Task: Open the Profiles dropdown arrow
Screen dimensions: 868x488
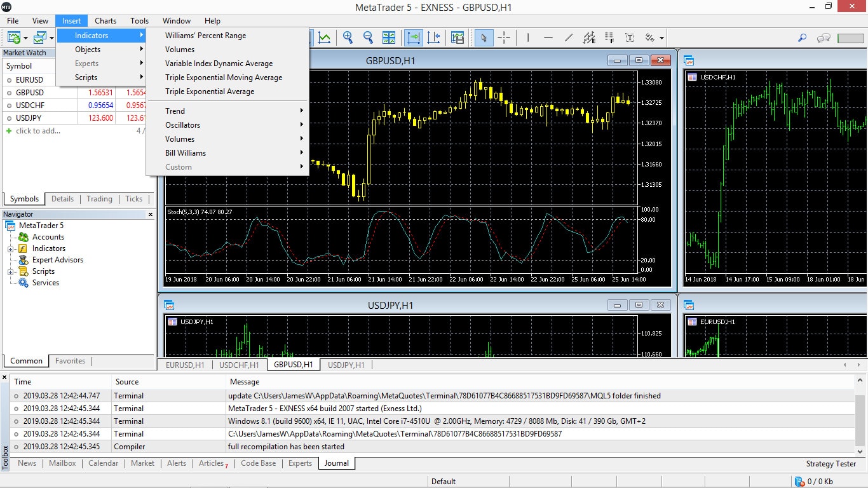Action: (52, 38)
